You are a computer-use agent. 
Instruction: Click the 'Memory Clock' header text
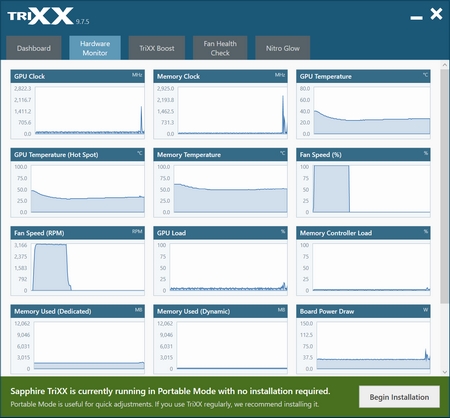pos(178,76)
